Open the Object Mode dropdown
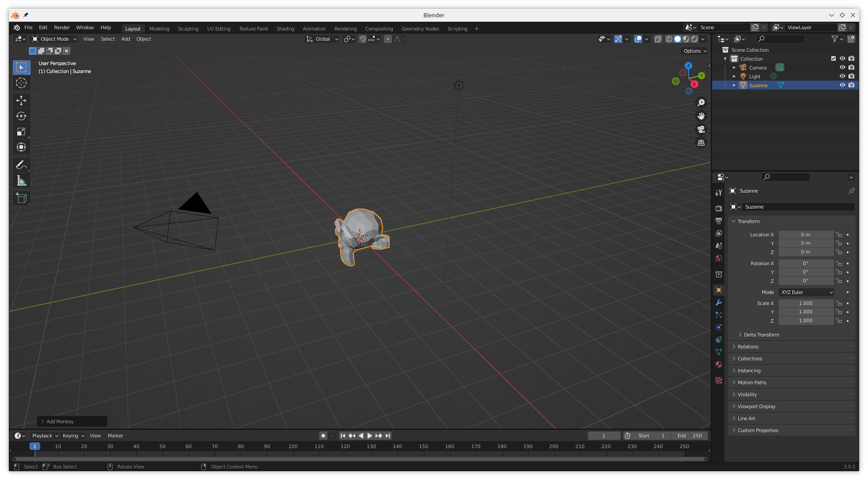Viewport: 868px width, 480px height. pyautogui.click(x=54, y=39)
